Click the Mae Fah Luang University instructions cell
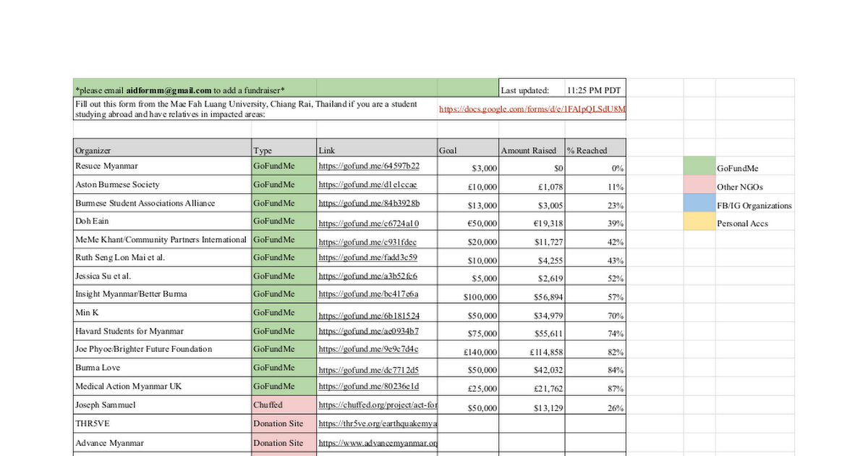This screenshot has height=456, width=868. click(255, 109)
